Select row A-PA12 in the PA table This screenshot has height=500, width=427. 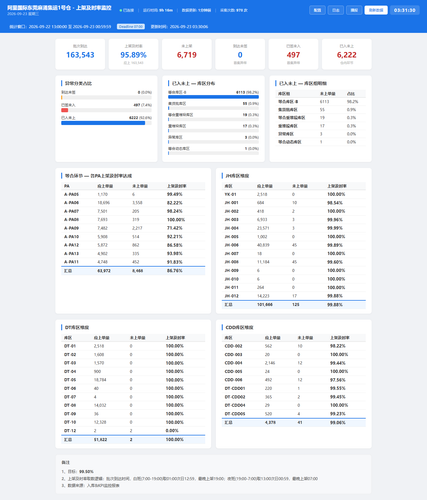click(x=133, y=245)
